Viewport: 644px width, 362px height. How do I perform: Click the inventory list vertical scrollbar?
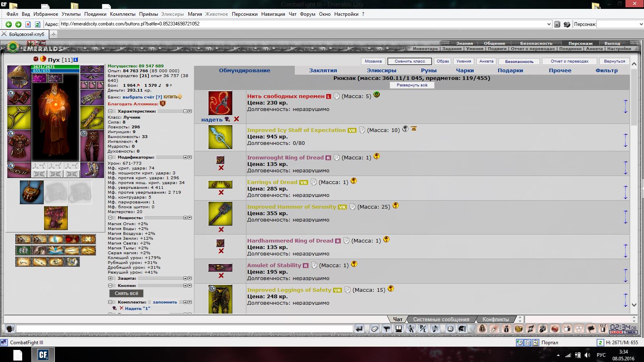click(x=634, y=184)
